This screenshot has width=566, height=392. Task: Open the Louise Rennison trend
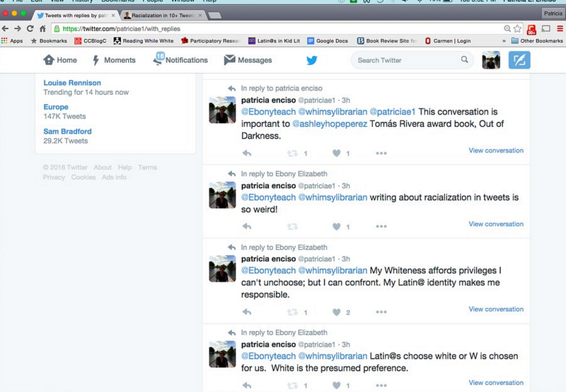point(72,83)
